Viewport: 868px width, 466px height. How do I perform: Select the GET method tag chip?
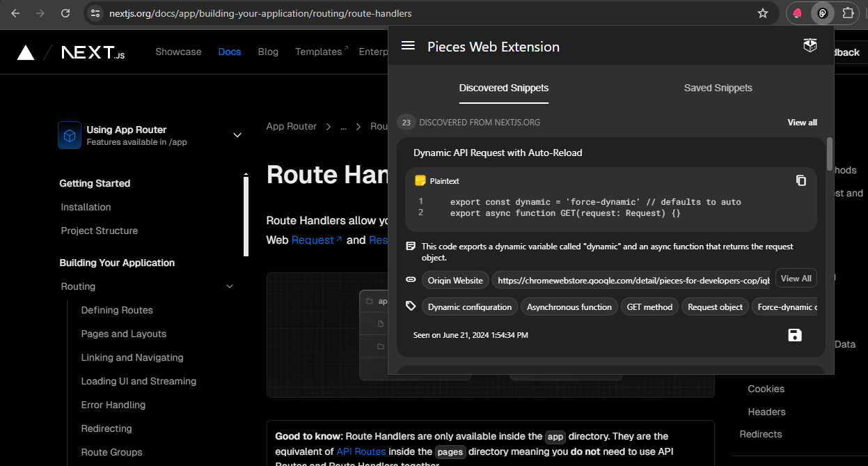649,306
